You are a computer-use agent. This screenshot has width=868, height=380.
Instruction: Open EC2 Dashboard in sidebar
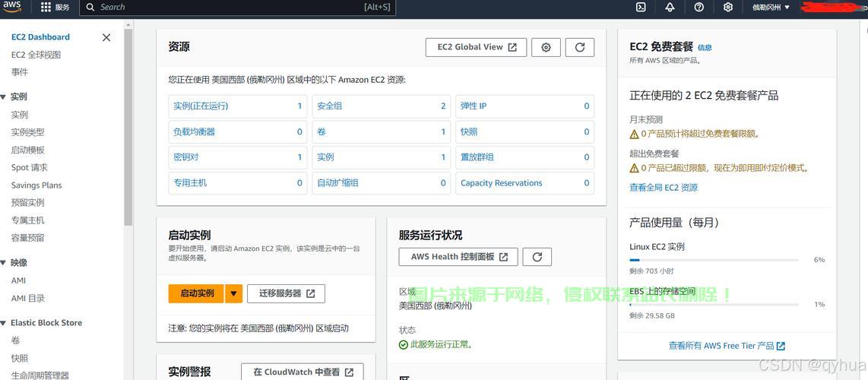(x=40, y=37)
